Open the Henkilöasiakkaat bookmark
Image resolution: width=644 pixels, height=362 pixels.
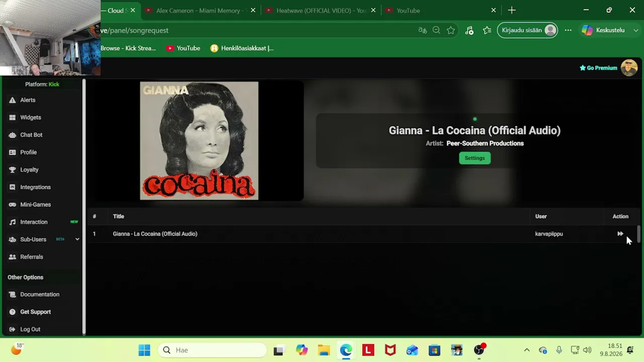(242, 48)
